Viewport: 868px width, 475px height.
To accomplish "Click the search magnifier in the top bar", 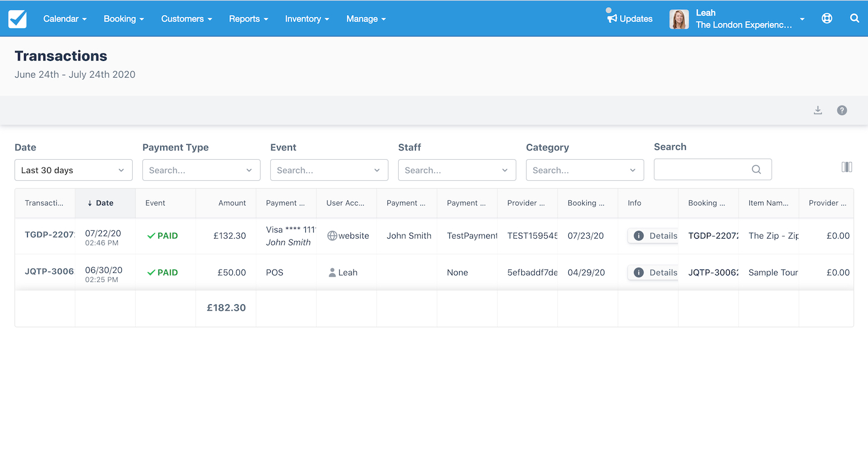I will (x=855, y=18).
